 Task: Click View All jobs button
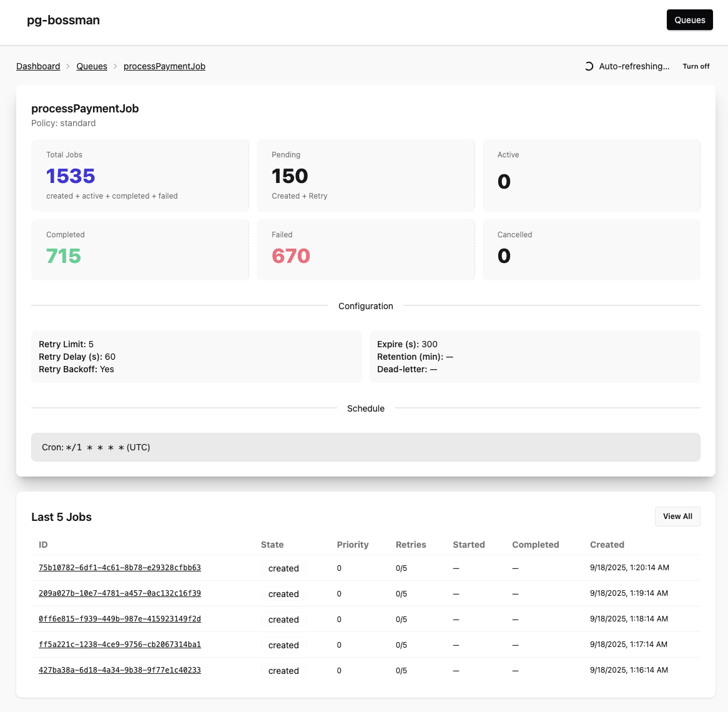tap(677, 517)
